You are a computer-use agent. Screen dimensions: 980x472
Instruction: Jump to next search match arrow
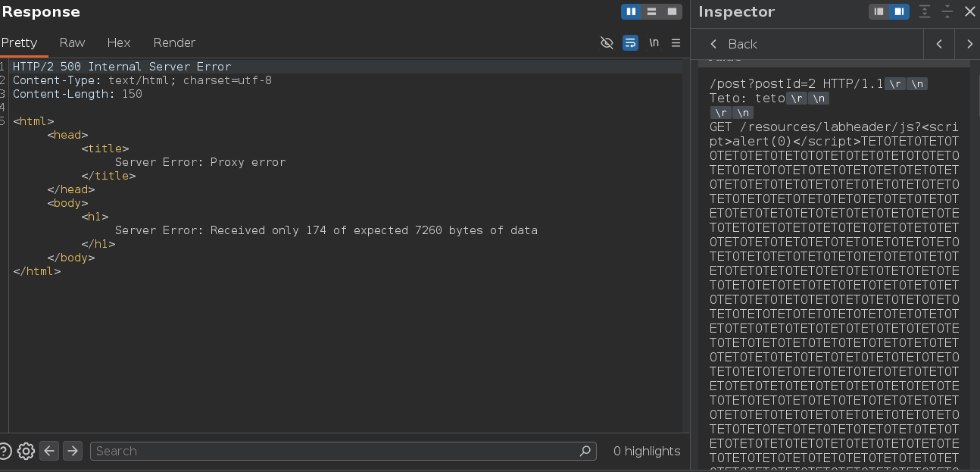(72, 451)
